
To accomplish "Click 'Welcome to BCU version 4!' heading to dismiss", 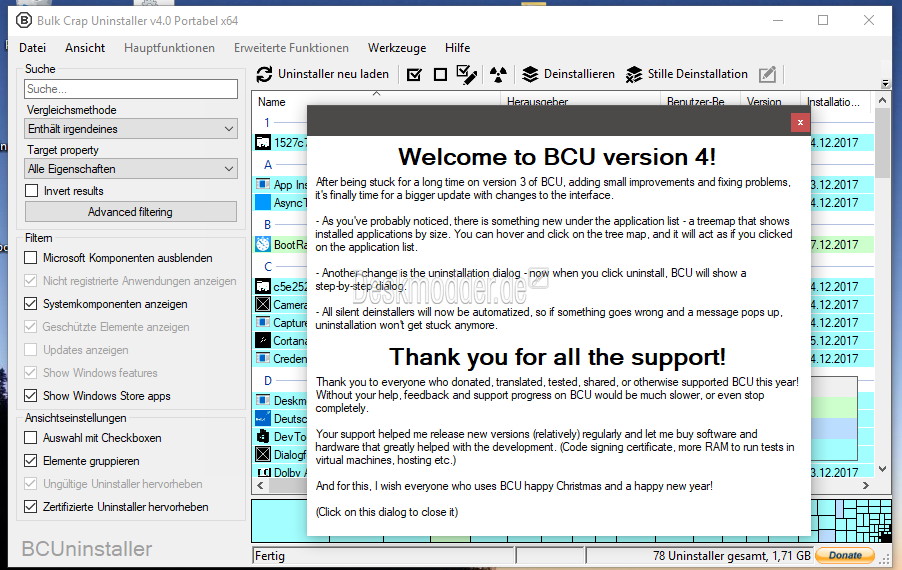I will (x=557, y=157).
